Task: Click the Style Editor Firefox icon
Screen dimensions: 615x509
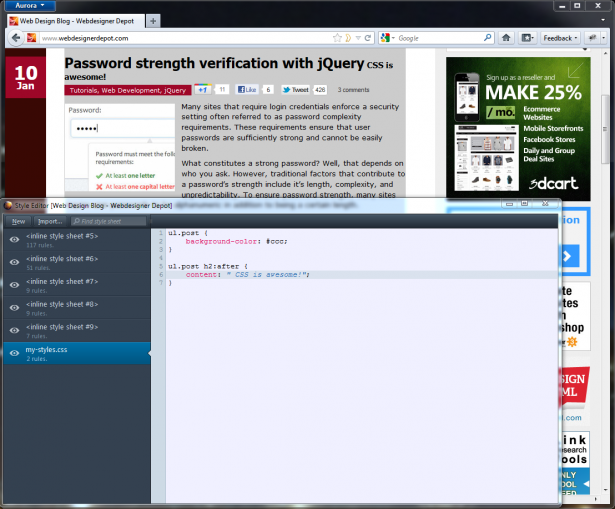Action: 8,205
